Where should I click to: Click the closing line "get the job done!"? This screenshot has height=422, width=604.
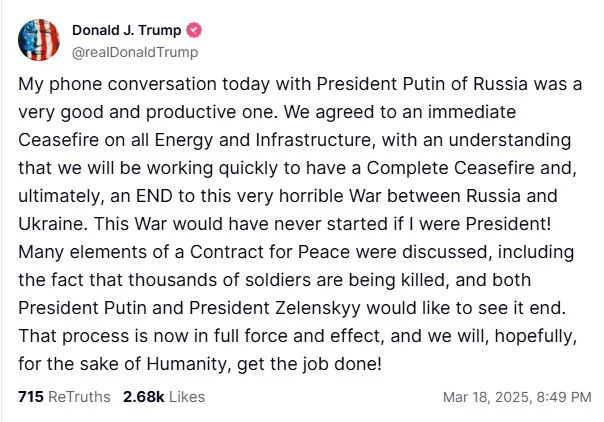click(309, 364)
